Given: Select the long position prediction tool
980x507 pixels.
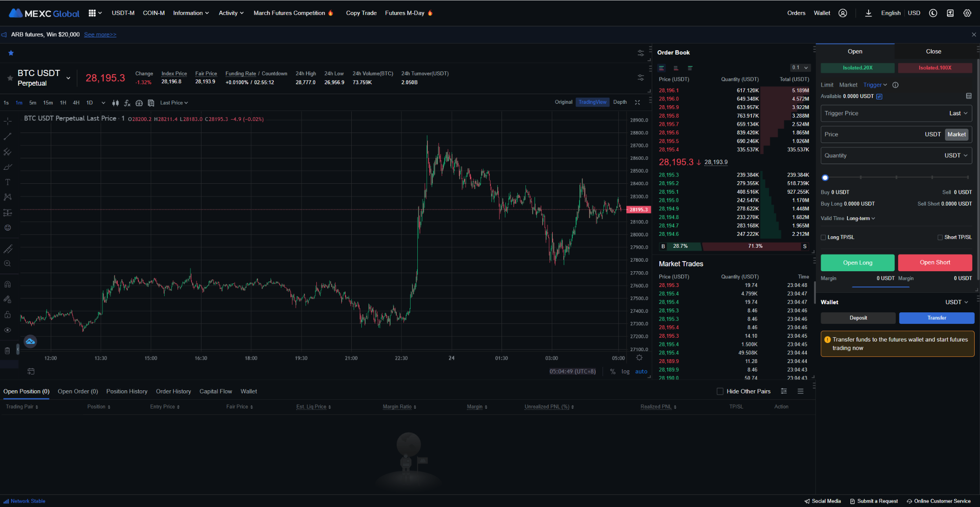Looking at the screenshot, I should coord(8,212).
